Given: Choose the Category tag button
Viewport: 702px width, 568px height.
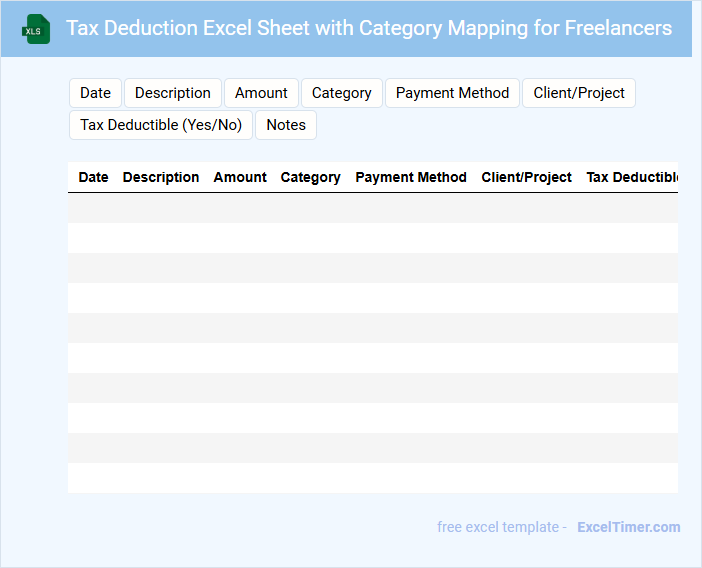Looking at the screenshot, I should coord(341,93).
